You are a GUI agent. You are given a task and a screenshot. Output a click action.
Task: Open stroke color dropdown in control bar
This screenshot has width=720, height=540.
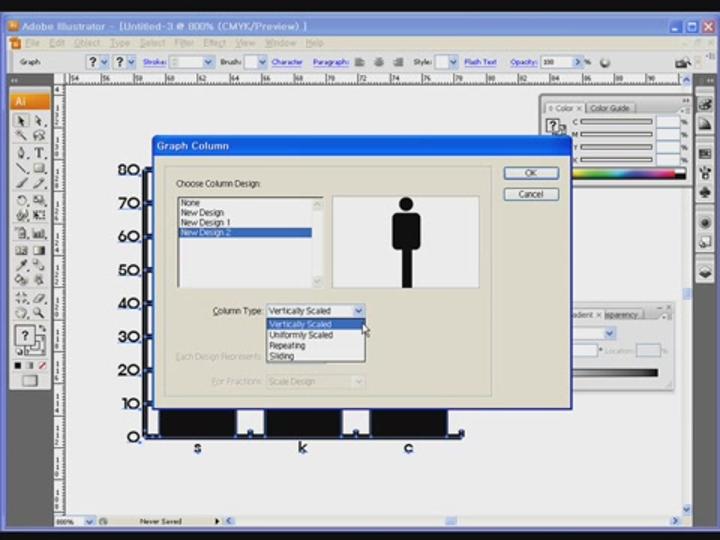point(131,62)
